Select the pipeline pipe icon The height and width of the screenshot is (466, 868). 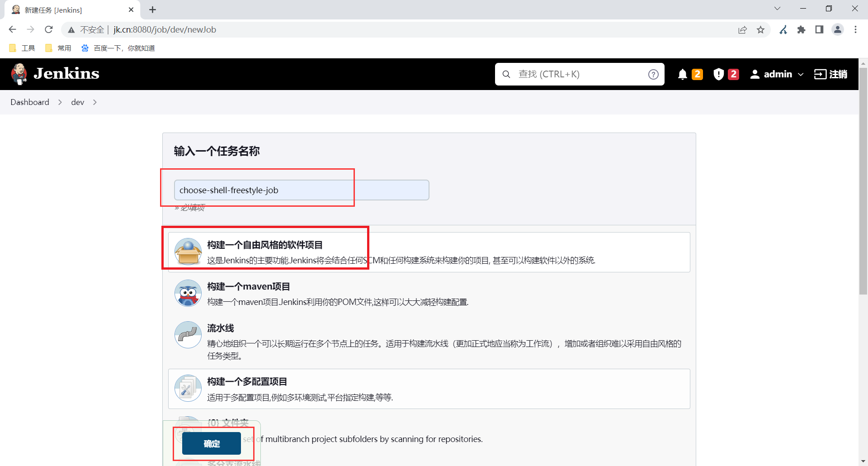[188, 335]
